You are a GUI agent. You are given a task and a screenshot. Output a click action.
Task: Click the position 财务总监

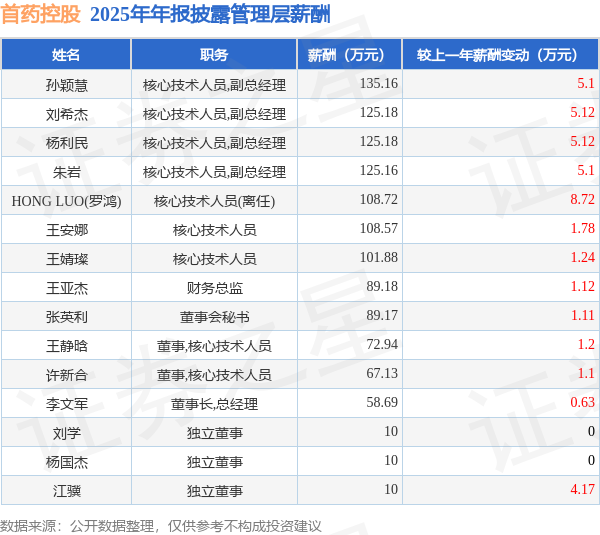pos(214,288)
